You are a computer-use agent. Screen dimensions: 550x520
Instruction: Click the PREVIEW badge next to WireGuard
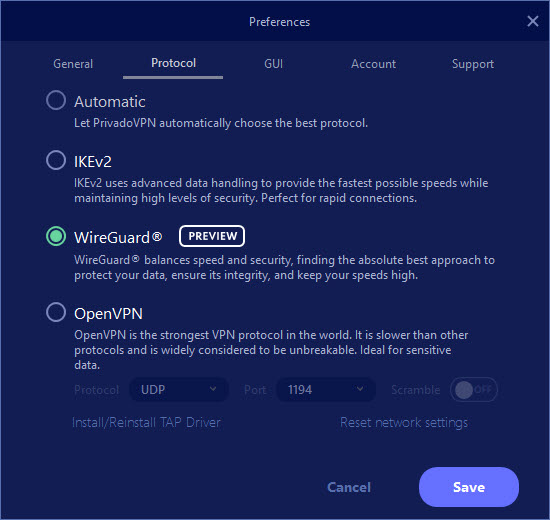(212, 236)
